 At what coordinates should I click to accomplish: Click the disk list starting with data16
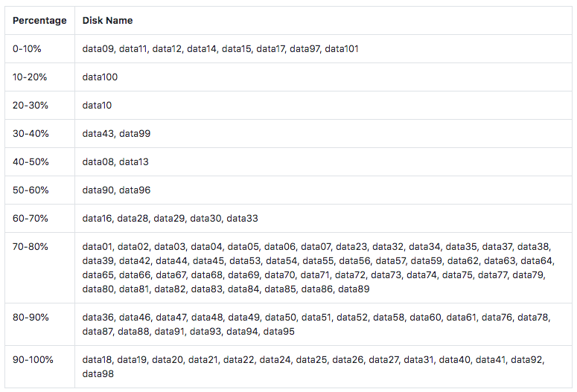[170, 219]
